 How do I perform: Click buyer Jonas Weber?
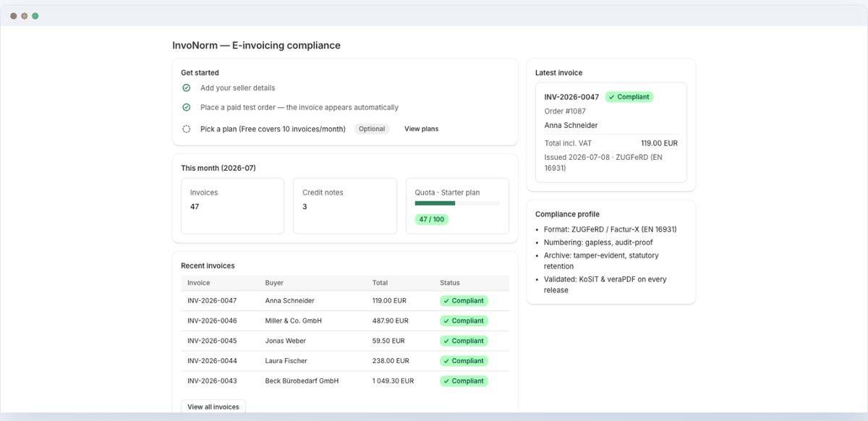pos(285,341)
